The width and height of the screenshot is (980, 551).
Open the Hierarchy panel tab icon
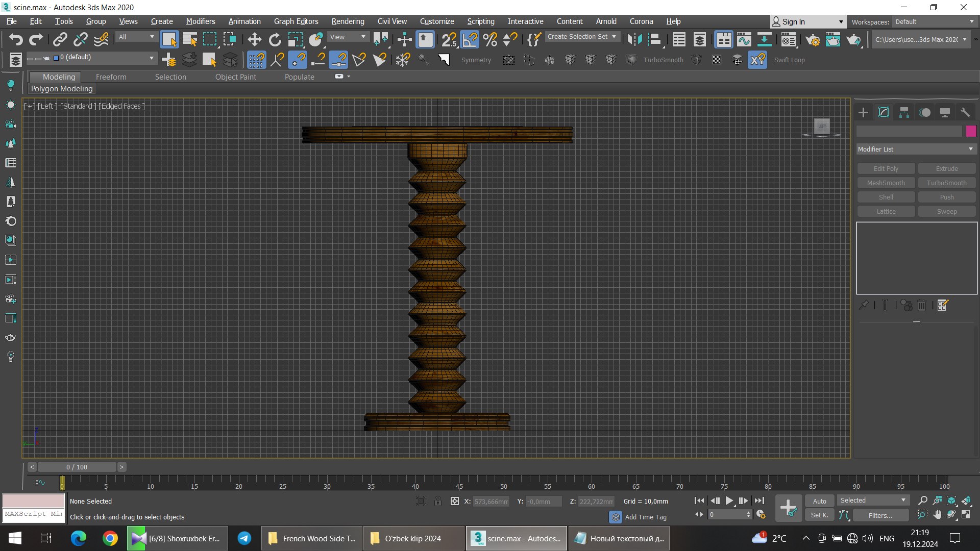(x=904, y=112)
